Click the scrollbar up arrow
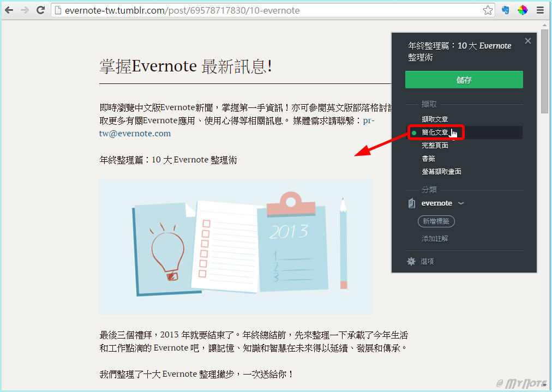The height and width of the screenshot is (392, 552). click(x=544, y=25)
